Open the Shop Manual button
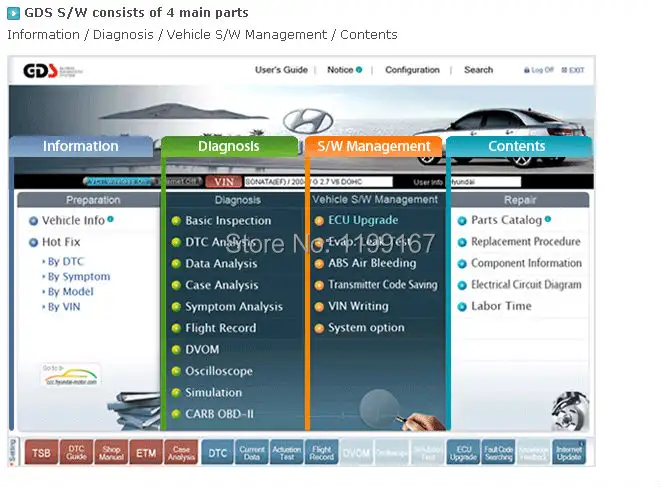 point(111,453)
